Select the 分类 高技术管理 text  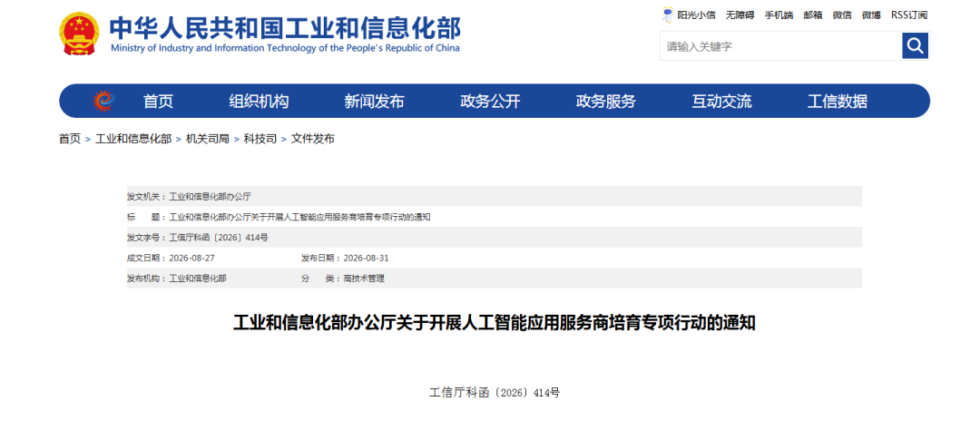pyautogui.click(x=364, y=279)
